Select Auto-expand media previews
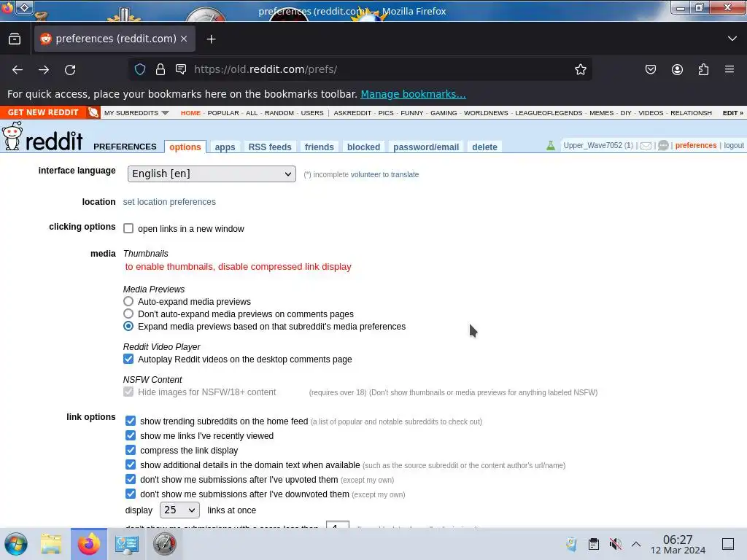The width and height of the screenshot is (747, 560). pos(128,301)
